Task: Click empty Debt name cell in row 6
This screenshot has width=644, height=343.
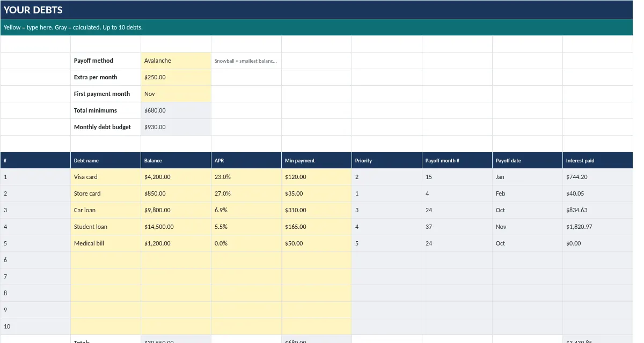Action: click(106, 260)
